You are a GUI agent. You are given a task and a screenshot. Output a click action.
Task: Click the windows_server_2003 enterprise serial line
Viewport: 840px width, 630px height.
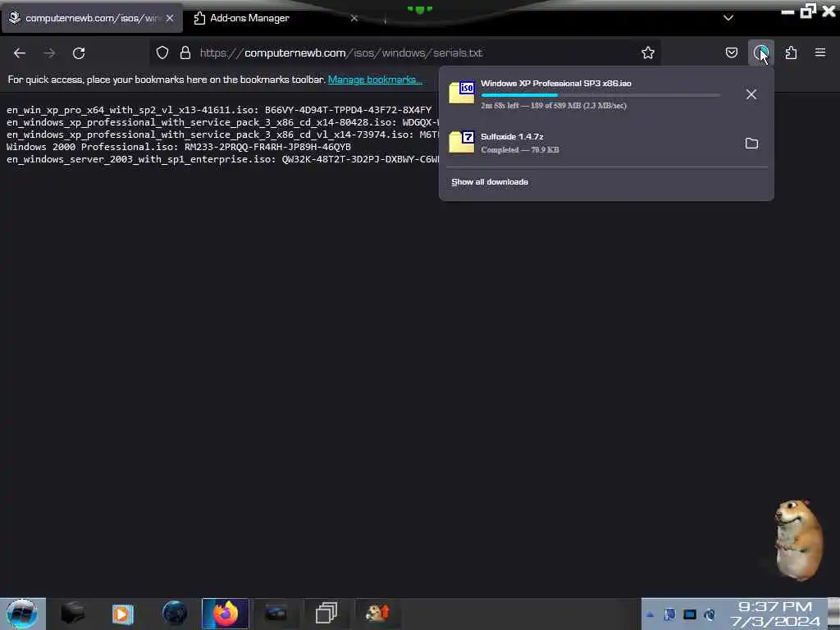[223, 159]
